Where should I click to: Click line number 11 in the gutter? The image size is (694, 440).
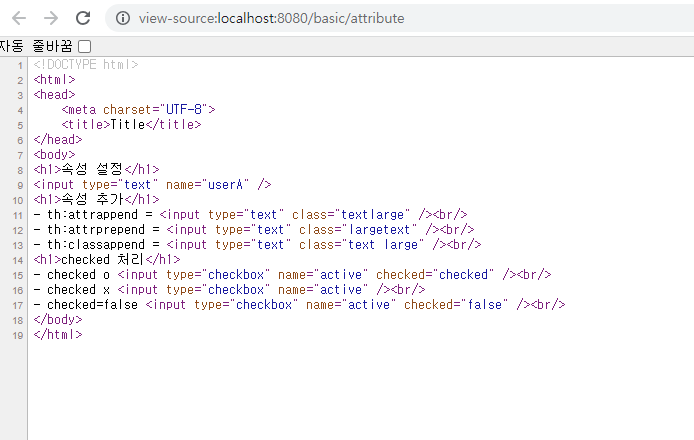pos(18,216)
